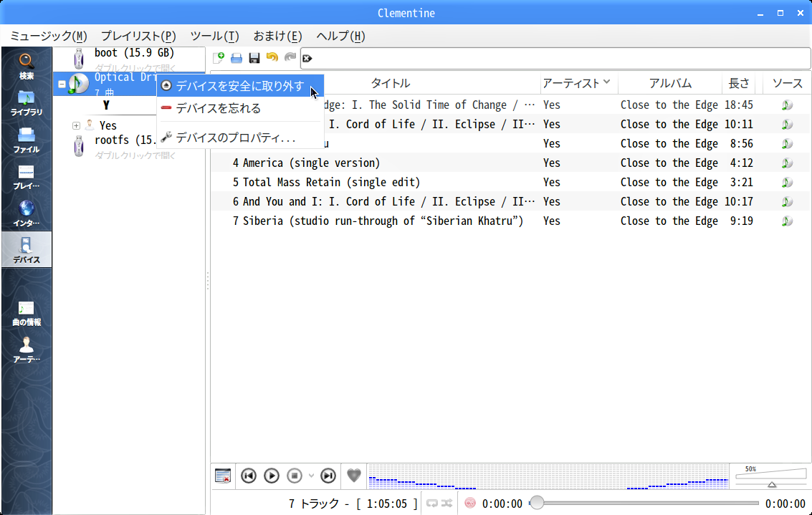The height and width of the screenshot is (515, 812).
Task: Click the rootfs USB device icon
Action: [79, 146]
